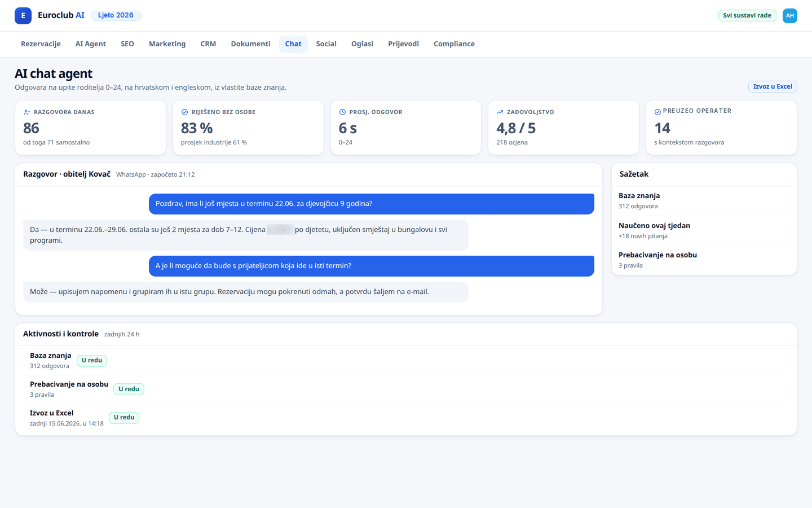Screen dimensions: 812x508
Task: Click the AI chat agent page title
Action: point(54,73)
